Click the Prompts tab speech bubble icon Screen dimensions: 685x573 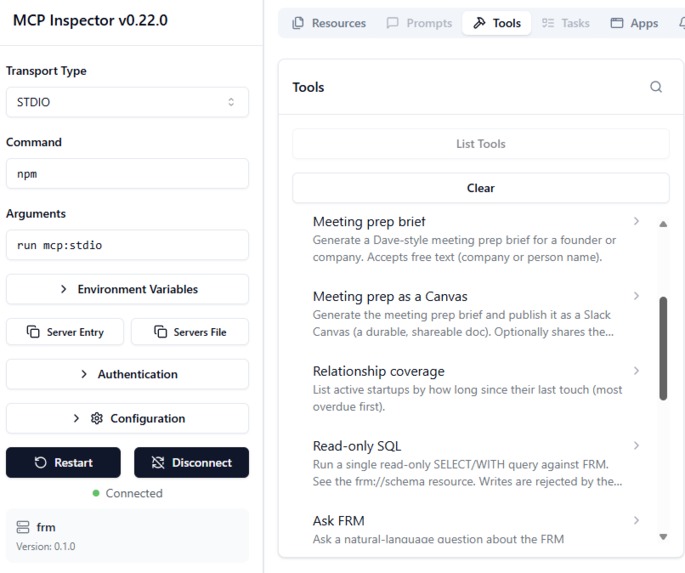392,23
